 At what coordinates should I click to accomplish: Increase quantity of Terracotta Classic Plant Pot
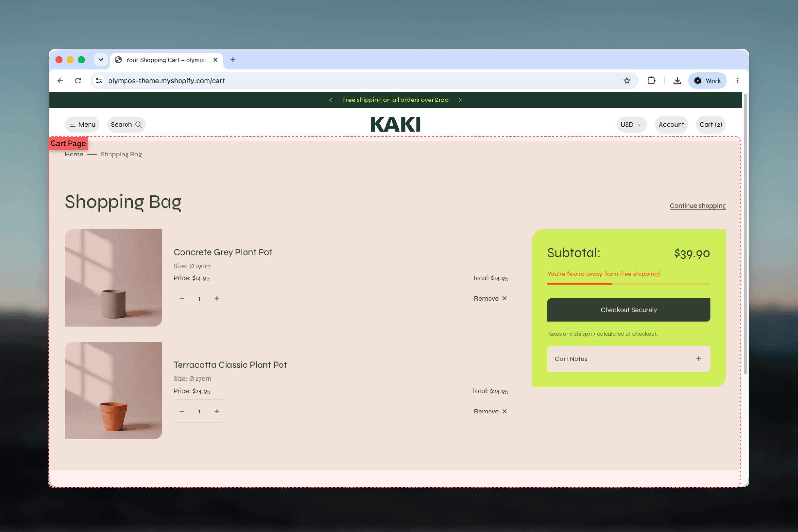pyautogui.click(x=217, y=411)
